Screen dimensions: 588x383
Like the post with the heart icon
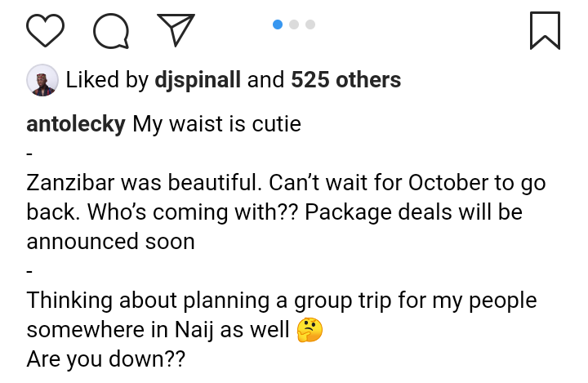point(46,30)
